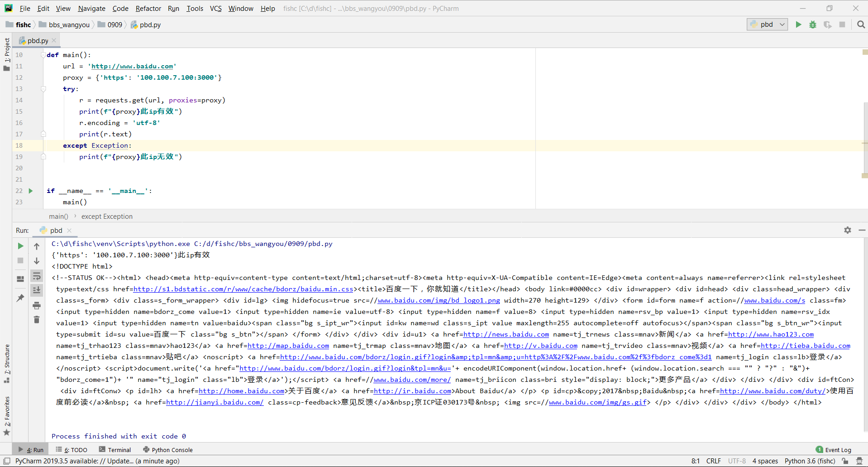Toggle scroll to end in Run console

pos(37,290)
